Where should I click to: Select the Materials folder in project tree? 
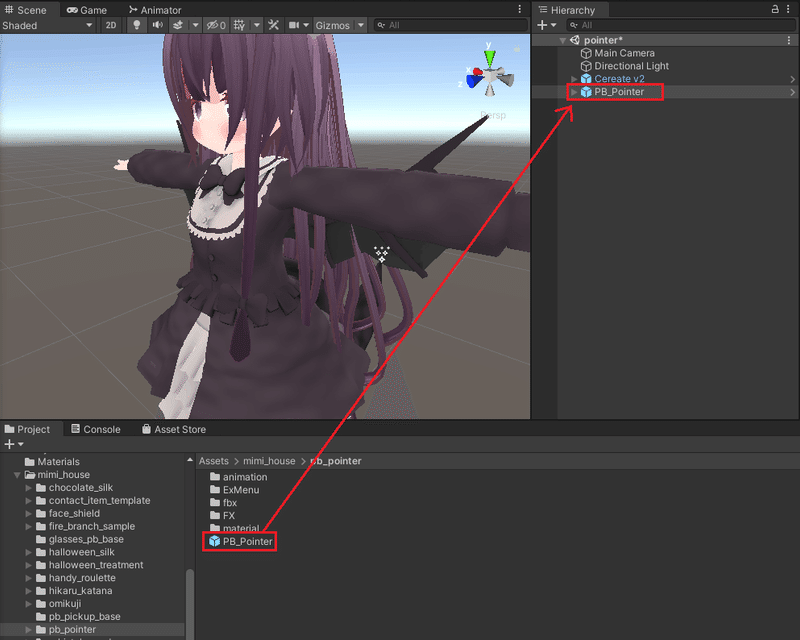(x=53, y=462)
